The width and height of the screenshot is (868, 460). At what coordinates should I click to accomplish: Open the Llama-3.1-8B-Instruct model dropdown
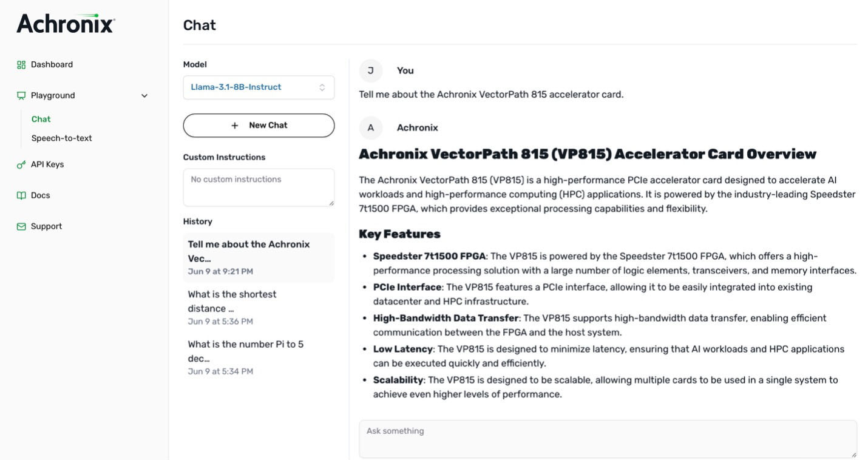tap(259, 87)
